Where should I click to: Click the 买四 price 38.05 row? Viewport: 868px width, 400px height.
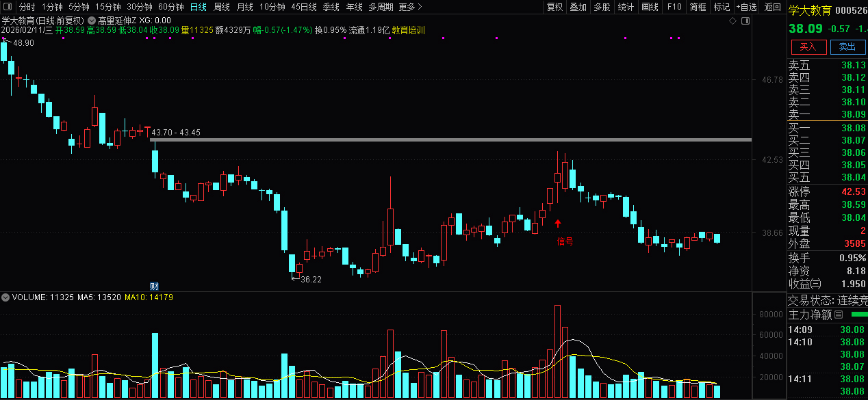[828, 165]
